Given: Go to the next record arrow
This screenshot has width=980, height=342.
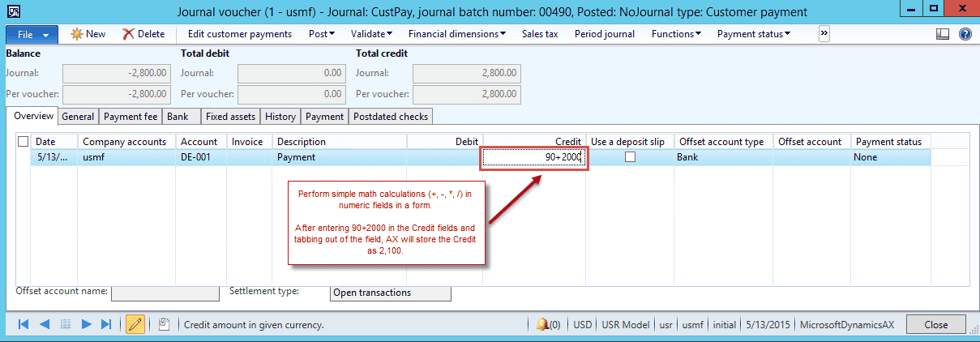Looking at the screenshot, I should click(x=85, y=324).
